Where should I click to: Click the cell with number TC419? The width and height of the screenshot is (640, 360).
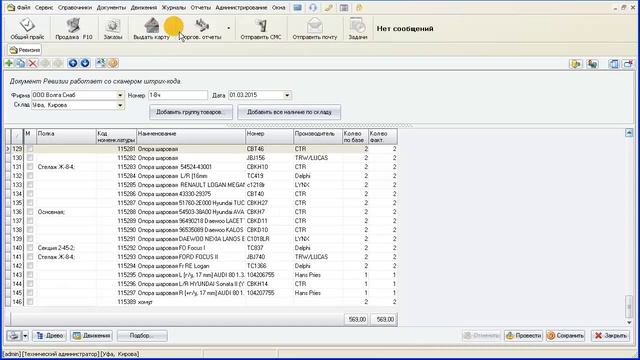[x=269, y=176]
